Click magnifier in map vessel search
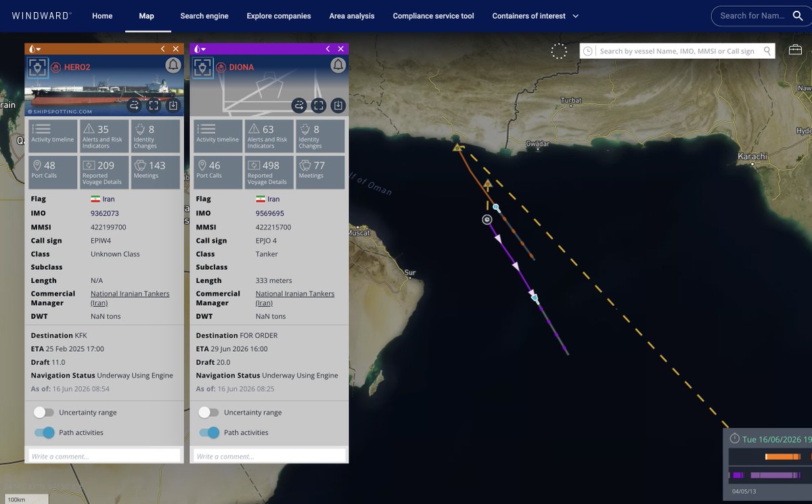Screen dimensions: 812x504 pyautogui.click(x=767, y=51)
